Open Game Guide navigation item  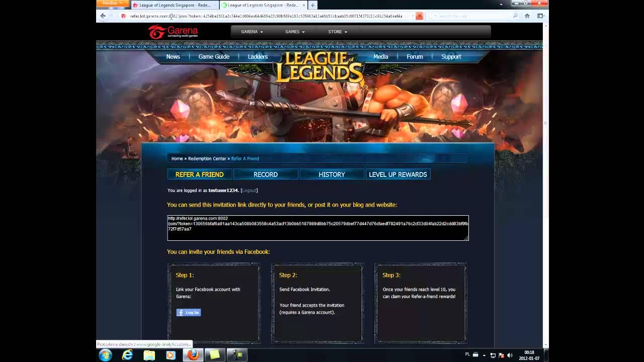pos(214,57)
